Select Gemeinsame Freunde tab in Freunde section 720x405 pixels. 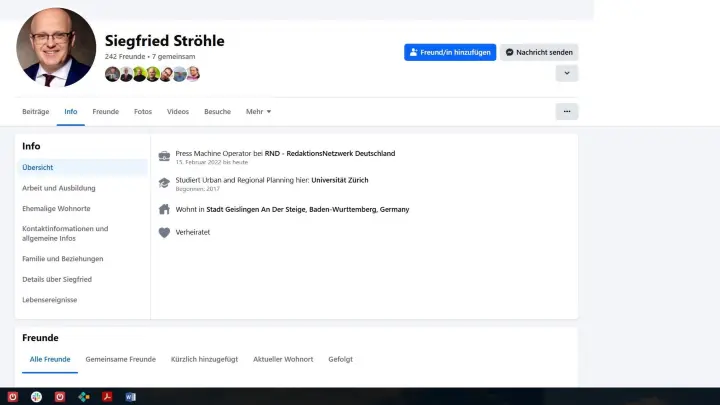click(120, 359)
